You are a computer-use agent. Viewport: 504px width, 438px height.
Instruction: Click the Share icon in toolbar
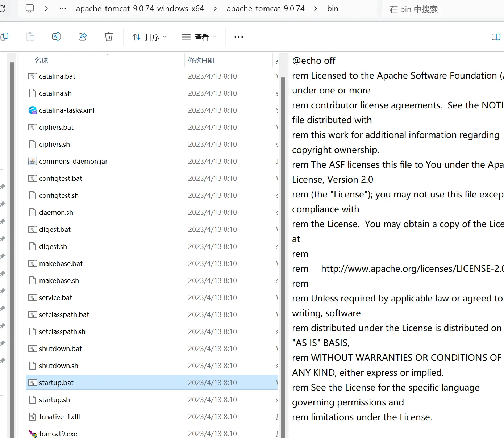click(83, 37)
